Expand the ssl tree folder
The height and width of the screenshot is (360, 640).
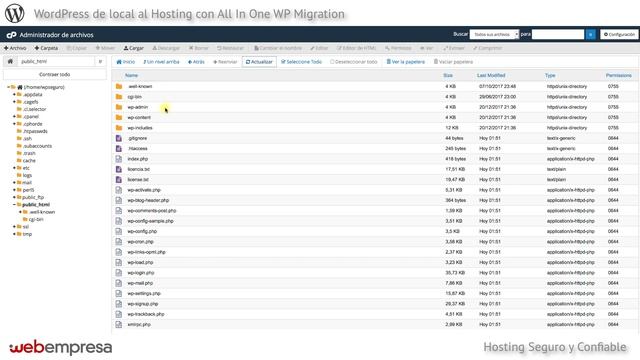pos(14,227)
